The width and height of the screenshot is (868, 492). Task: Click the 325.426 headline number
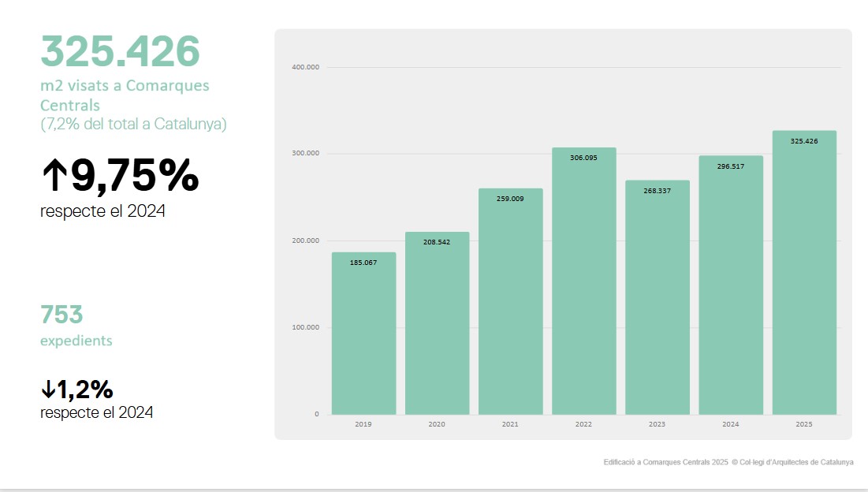pos(121,51)
